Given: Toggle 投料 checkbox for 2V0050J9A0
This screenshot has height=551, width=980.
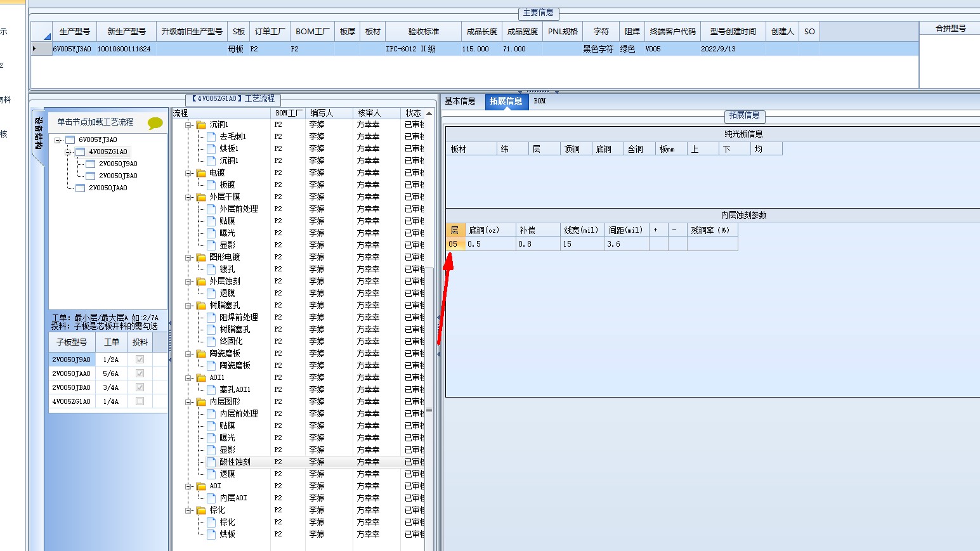Looking at the screenshot, I should coord(140,360).
